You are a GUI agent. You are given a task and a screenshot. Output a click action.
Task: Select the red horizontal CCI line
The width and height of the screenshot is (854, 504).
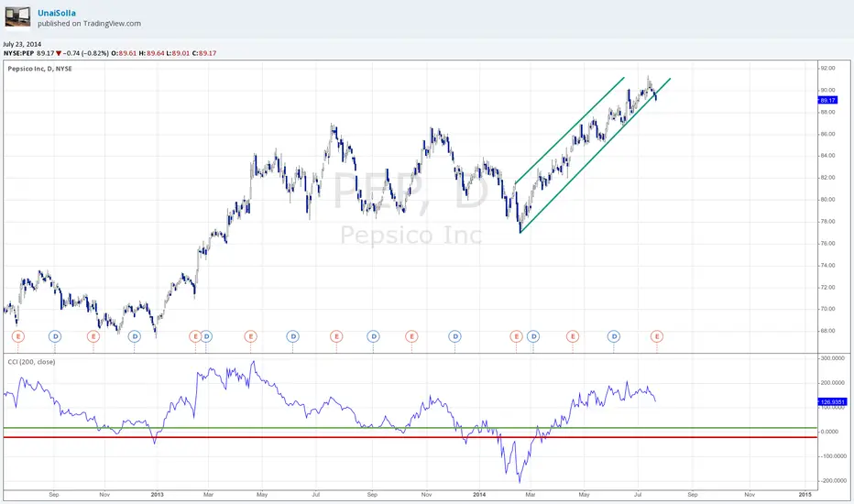coord(411,437)
